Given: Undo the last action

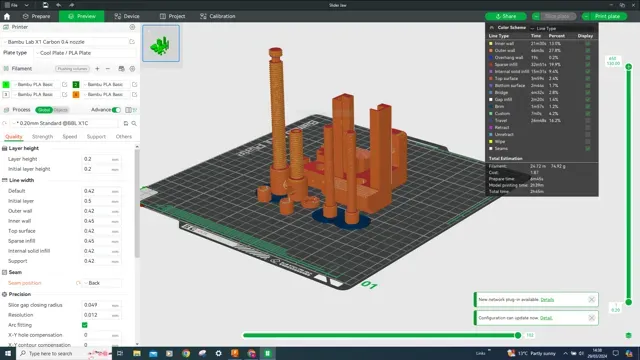Looking at the screenshot, I should tap(59, 5).
